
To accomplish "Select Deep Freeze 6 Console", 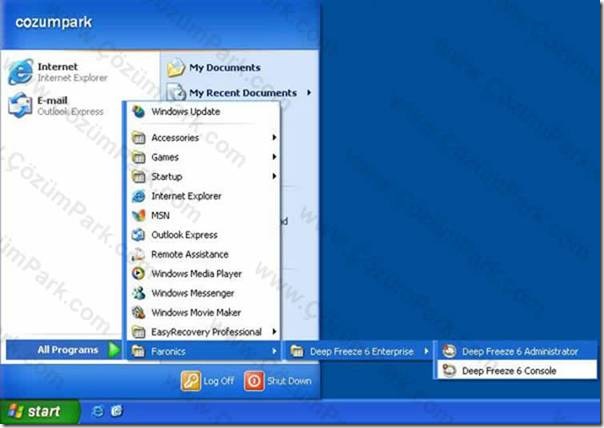I will 508,371.
